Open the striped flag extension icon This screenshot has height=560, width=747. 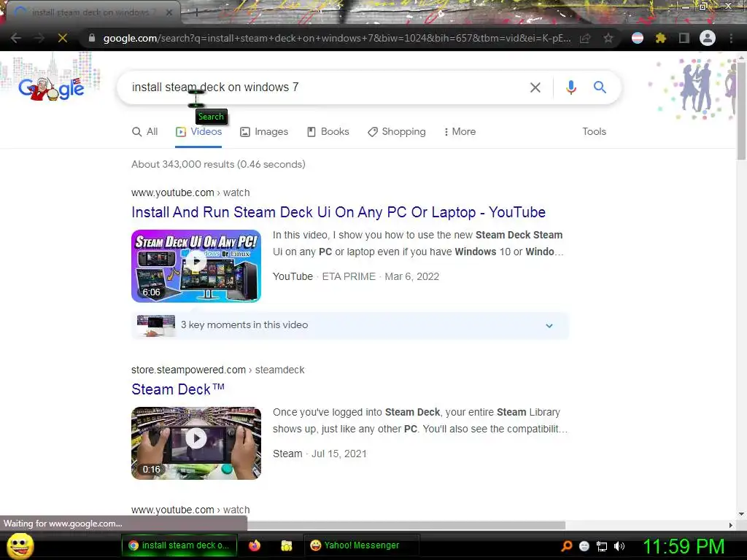638,38
